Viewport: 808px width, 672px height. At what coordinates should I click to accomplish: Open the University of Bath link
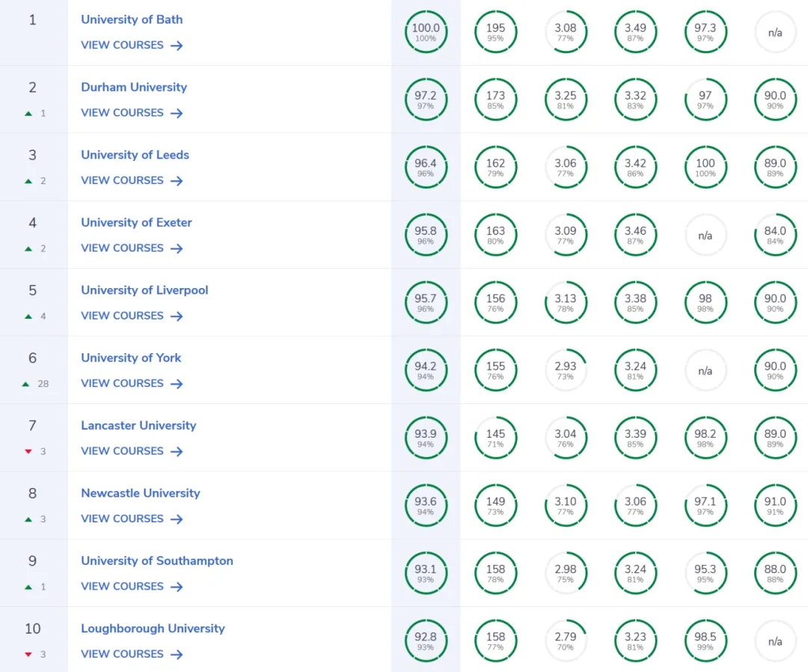132,19
